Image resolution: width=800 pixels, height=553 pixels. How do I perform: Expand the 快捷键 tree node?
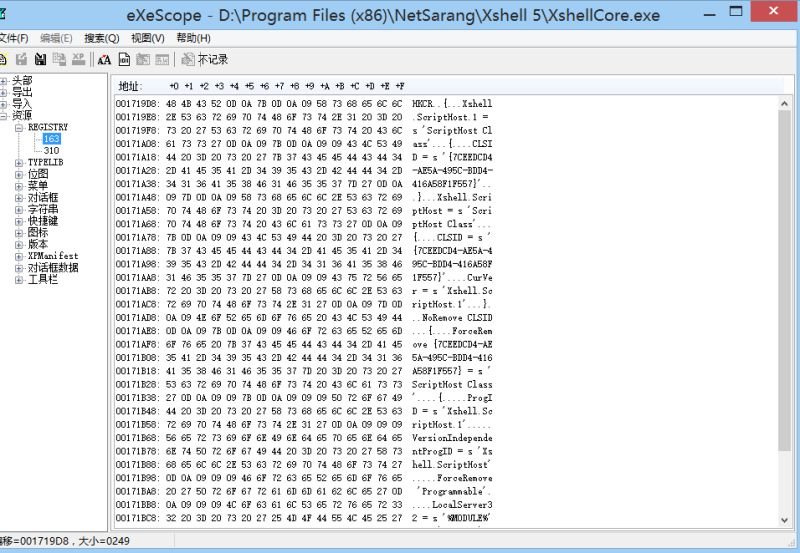(19, 221)
